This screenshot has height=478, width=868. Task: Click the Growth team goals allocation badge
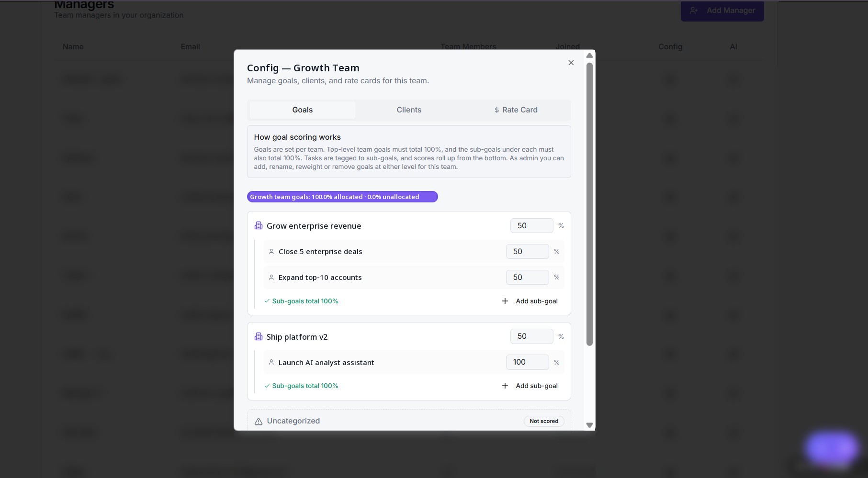click(x=342, y=197)
